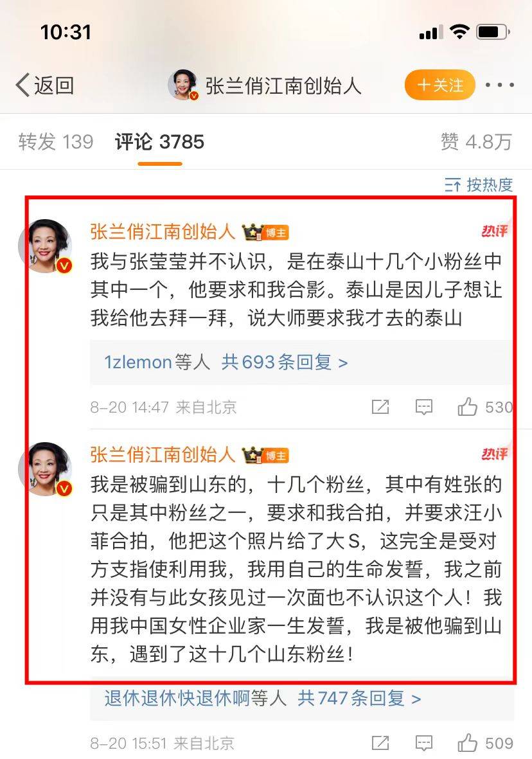This screenshot has width=532, height=759.
Task: Open the 退休退休快退休啊 user link
Action: click(177, 699)
